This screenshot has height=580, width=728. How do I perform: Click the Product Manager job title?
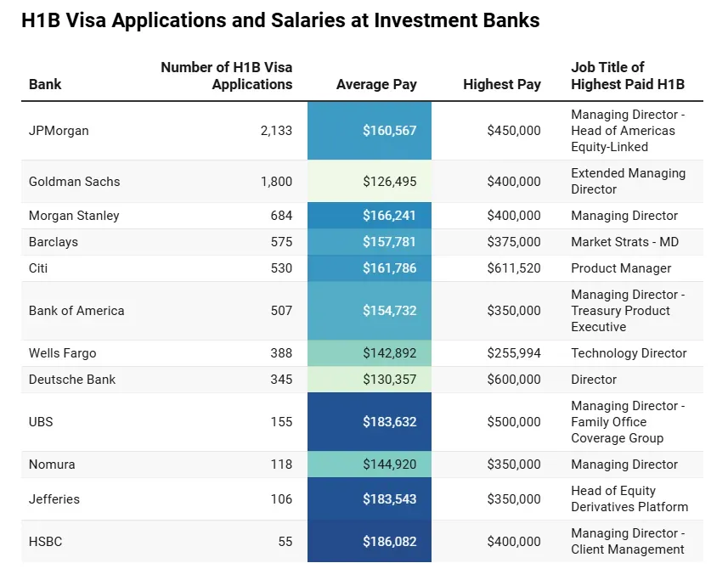[x=621, y=268]
